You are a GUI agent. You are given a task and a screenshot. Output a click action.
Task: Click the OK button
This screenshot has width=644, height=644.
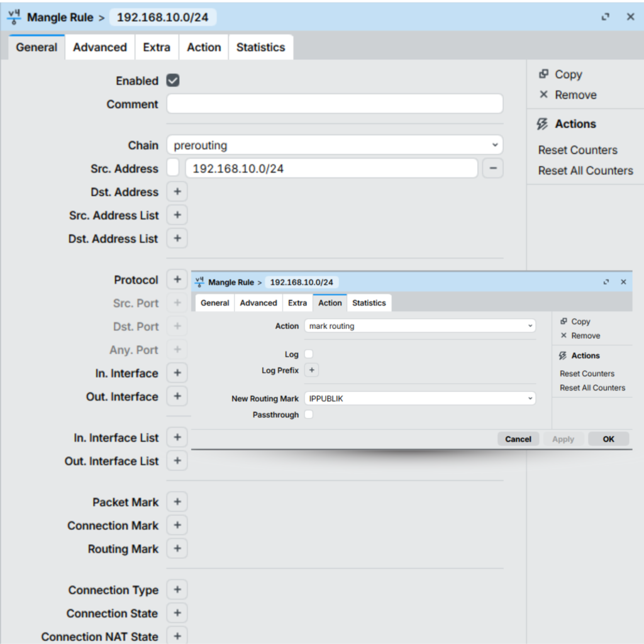[x=608, y=438]
